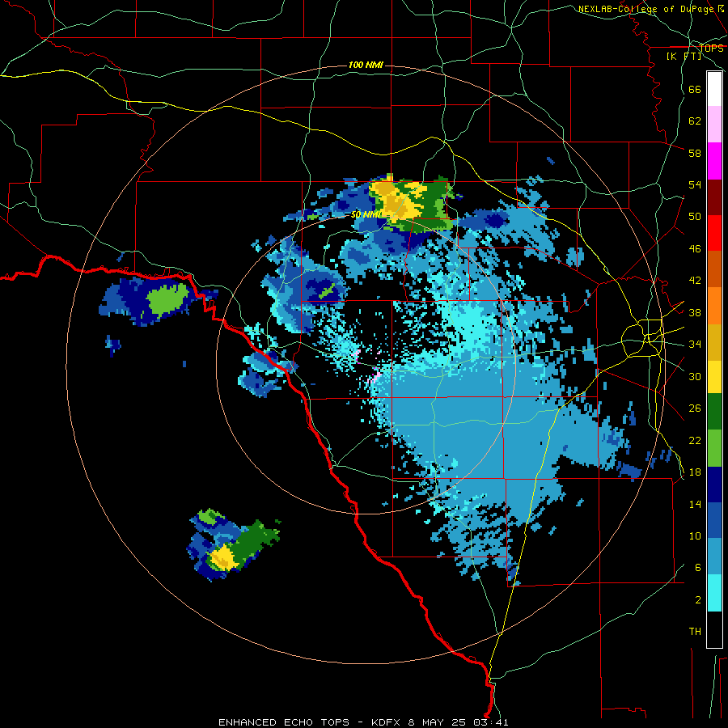
Task: Click the "30" legend value
Action: tap(695, 376)
